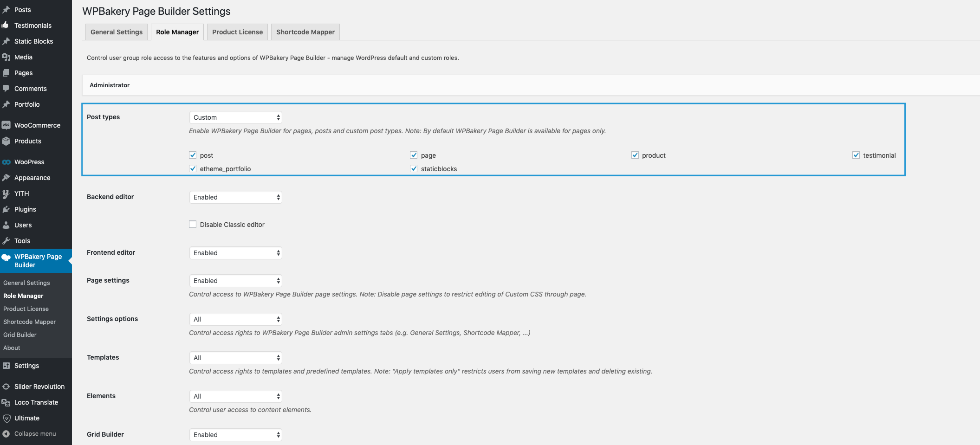980x445 pixels.
Task: Click the Media library icon
Action: [x=6, y=57]
